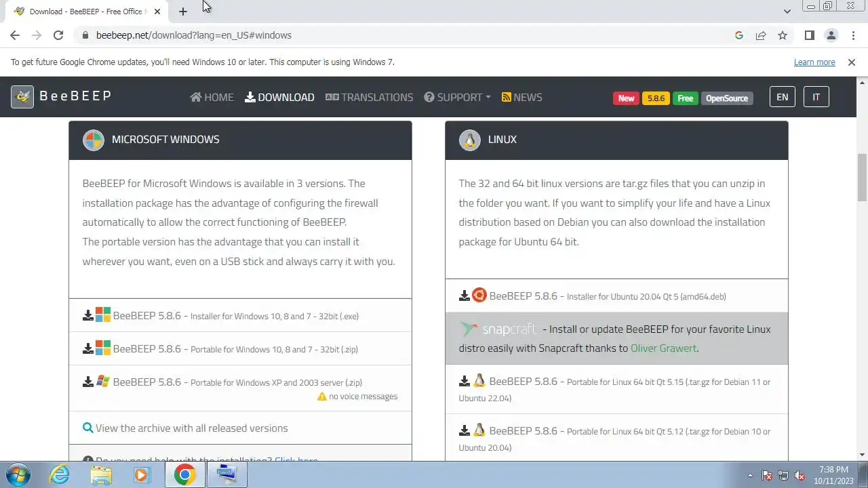Click the download icon for Ubuntu 20.04 installer
The height and width of the screenshot is (488, 868).
tap(465, 296)
